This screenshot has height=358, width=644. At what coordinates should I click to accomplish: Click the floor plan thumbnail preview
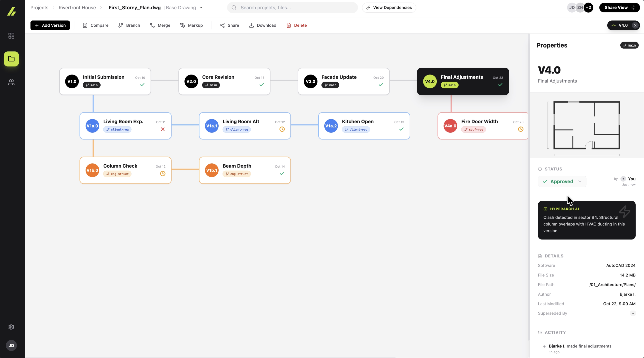tap(586, 125)
